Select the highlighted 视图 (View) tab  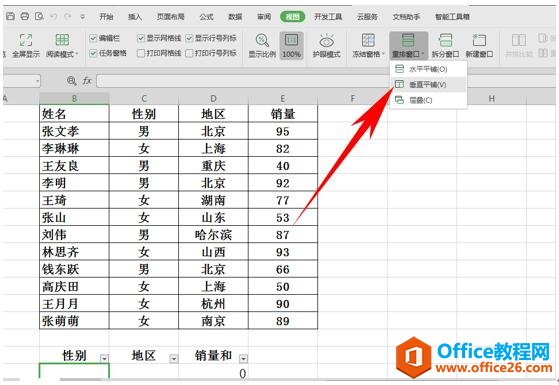[292, 16]
